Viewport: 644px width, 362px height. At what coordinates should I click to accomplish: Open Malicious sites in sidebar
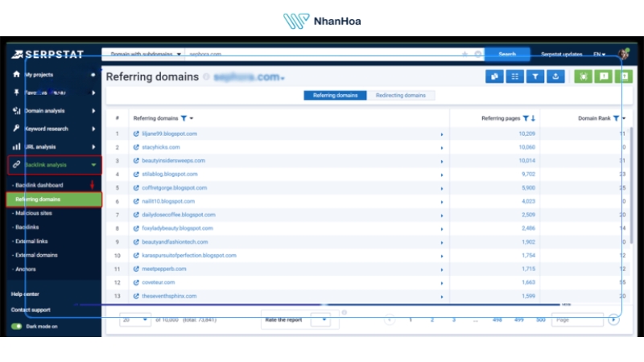pos(34,213)
